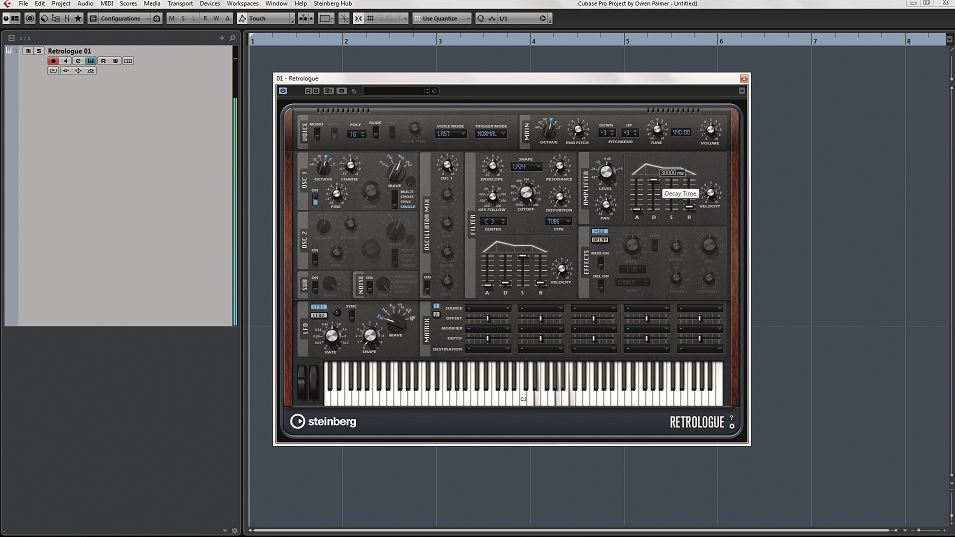Open the Devices menu

click(210, 4)
